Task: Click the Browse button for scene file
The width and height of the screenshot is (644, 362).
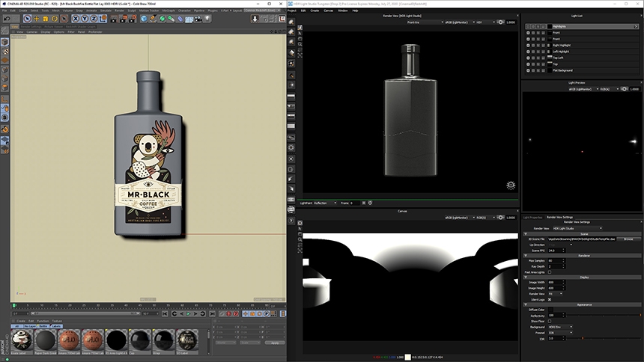Action: tap(628, 239)
